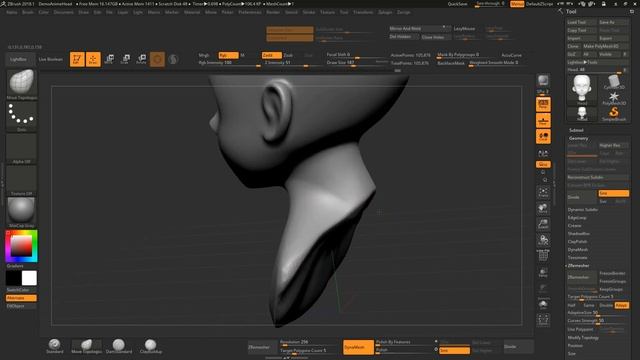Image resolution: width=640 pixels, height=360 pixels.
Task: Toggle the Floor grid icon
Action: tap(543, 121)
